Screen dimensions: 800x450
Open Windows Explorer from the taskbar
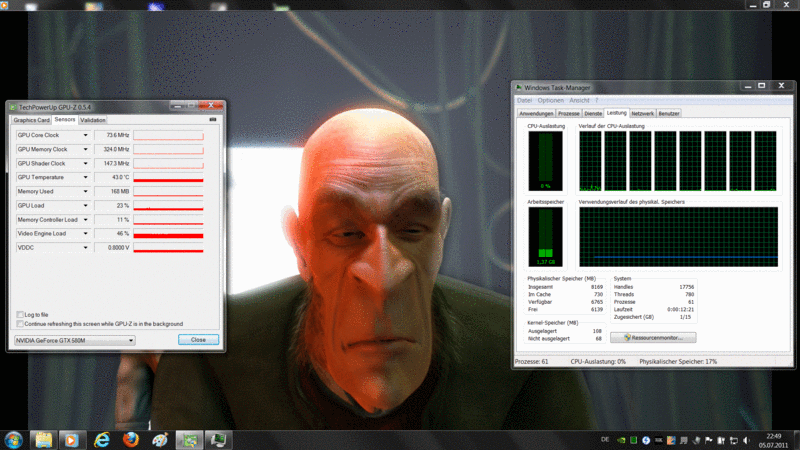[x=44, y=438]
